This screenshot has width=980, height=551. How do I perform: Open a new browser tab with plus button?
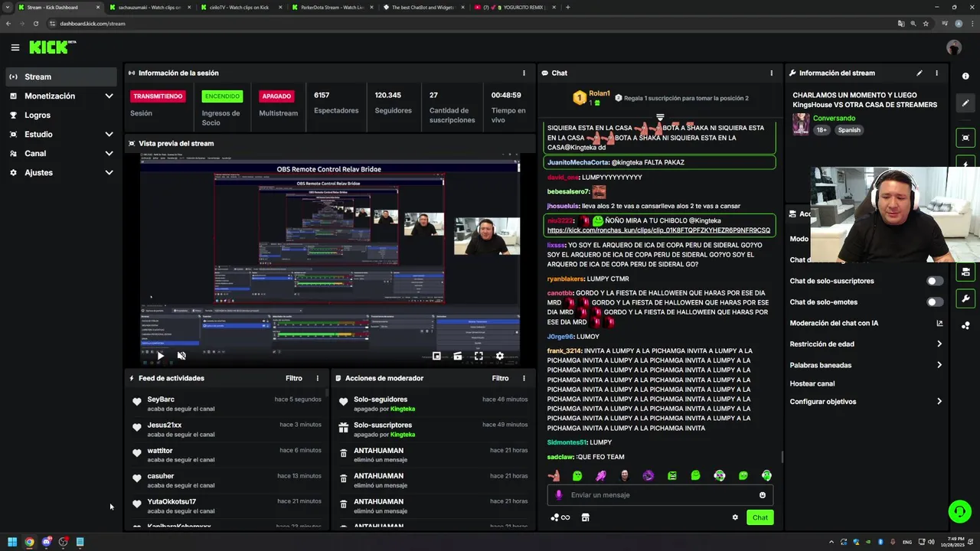[x=567, y=7]
